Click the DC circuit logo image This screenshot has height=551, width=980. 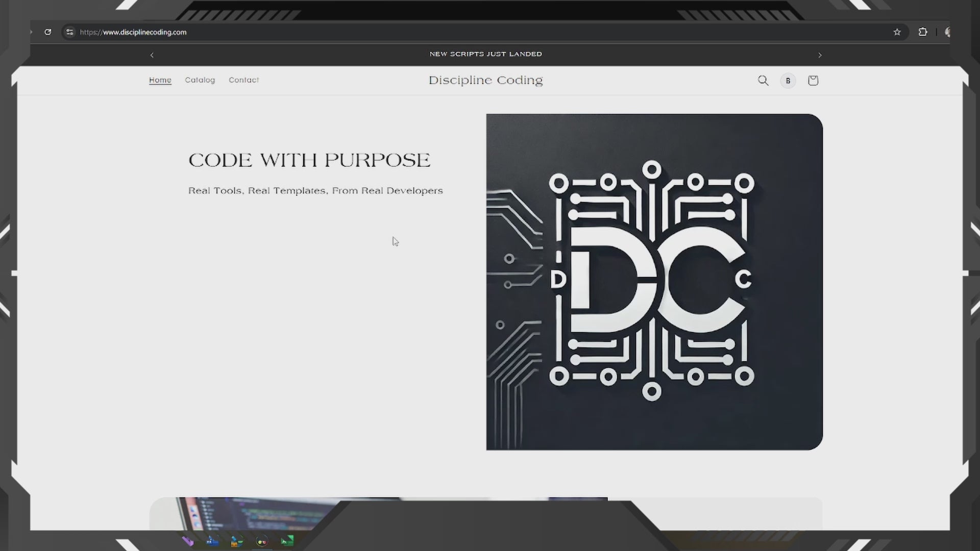coord(654,282)
